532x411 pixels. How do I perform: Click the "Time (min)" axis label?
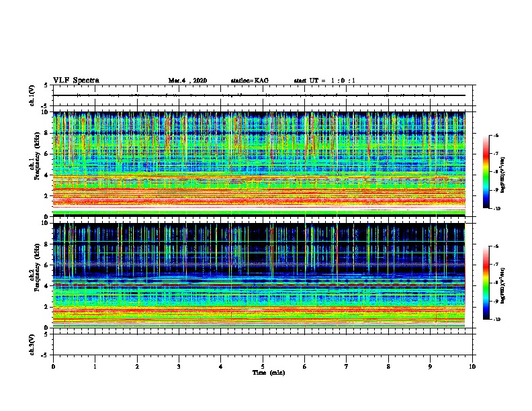269,373
